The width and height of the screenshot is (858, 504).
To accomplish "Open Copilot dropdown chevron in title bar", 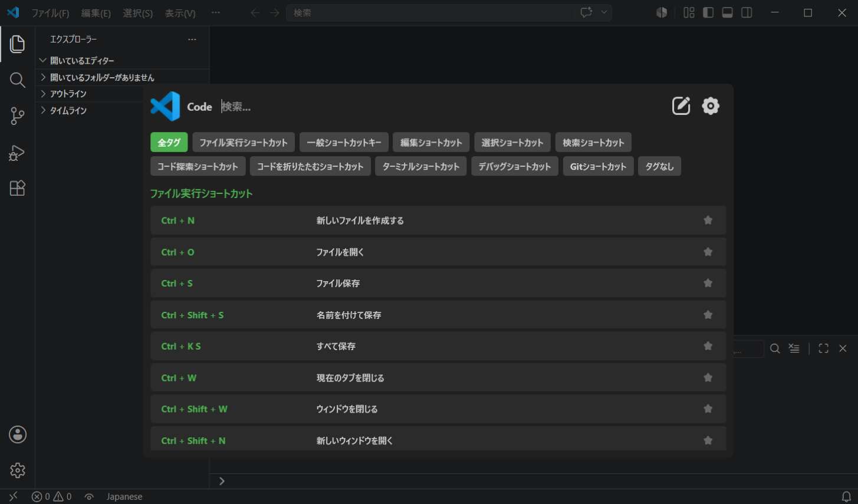I will [x=603, y=12].
